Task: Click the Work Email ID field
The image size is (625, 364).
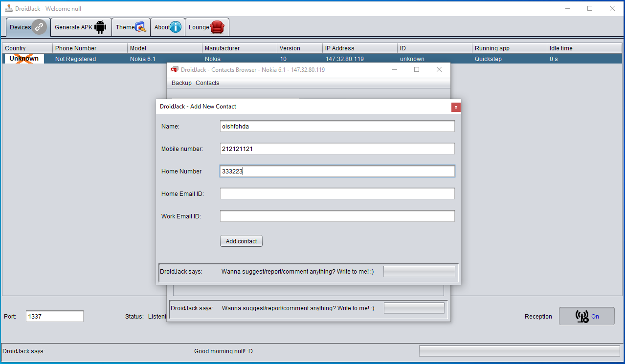Action: click(x=337, y=216)
